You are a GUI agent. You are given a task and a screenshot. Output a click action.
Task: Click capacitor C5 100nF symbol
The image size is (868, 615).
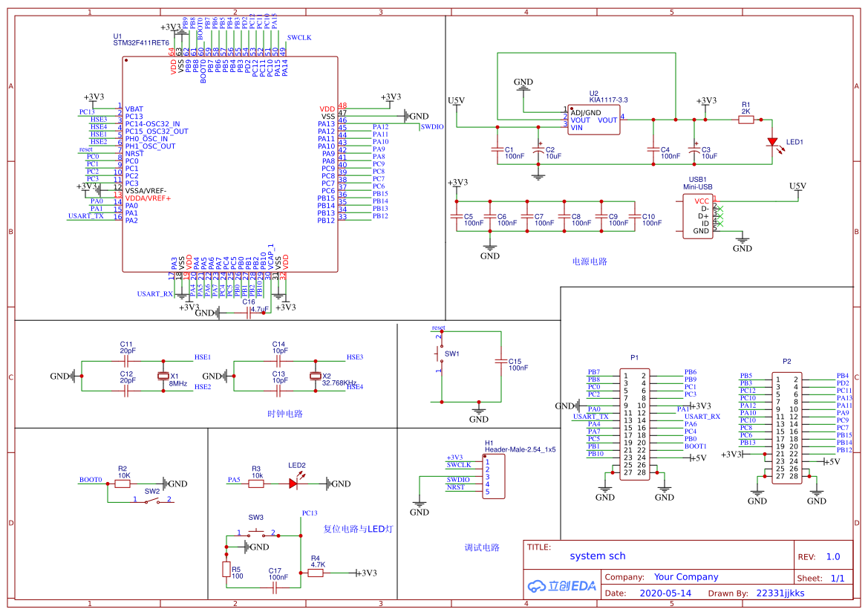456,216
